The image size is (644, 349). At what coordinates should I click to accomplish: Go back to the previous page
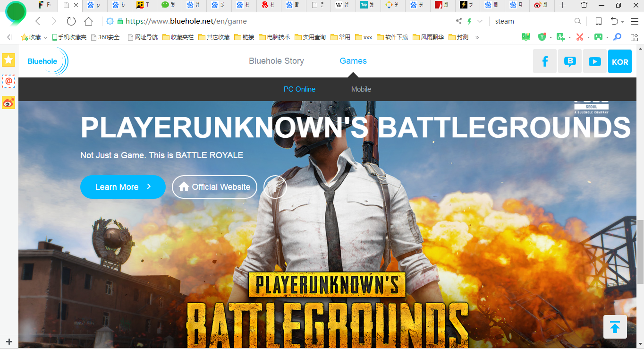(38, 21)
